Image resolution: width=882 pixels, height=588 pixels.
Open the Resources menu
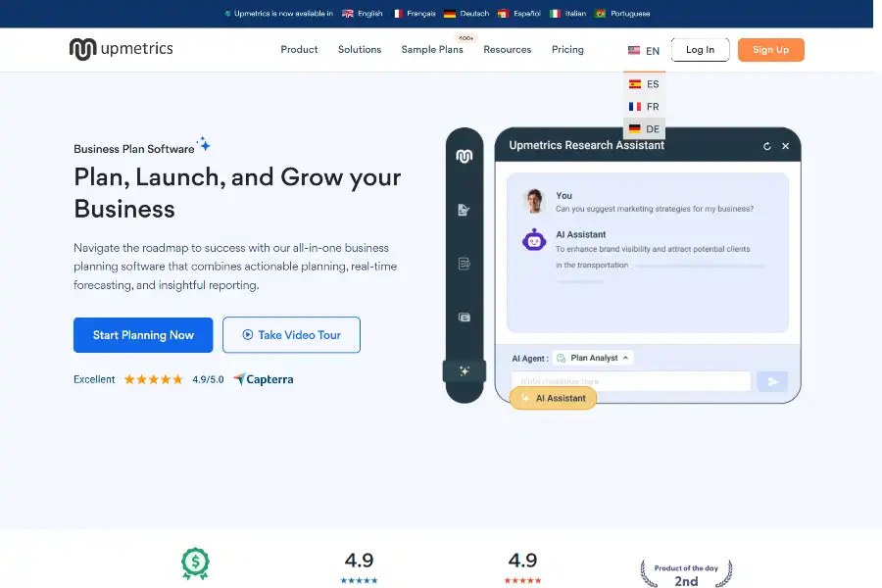tap(508, 50)
